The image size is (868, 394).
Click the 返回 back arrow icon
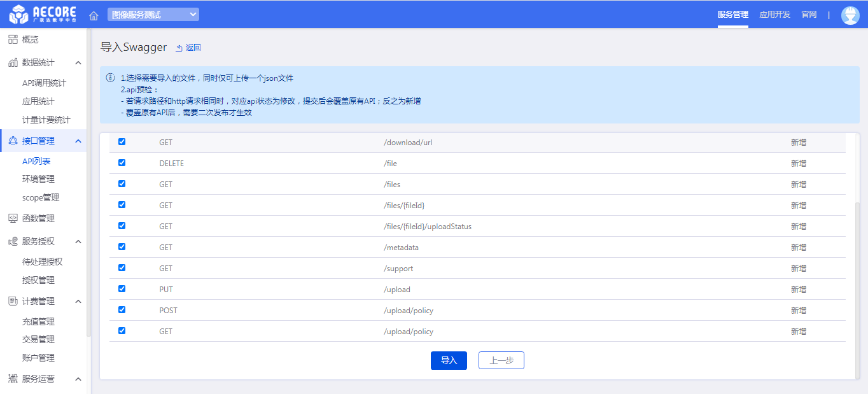point(179,48)
